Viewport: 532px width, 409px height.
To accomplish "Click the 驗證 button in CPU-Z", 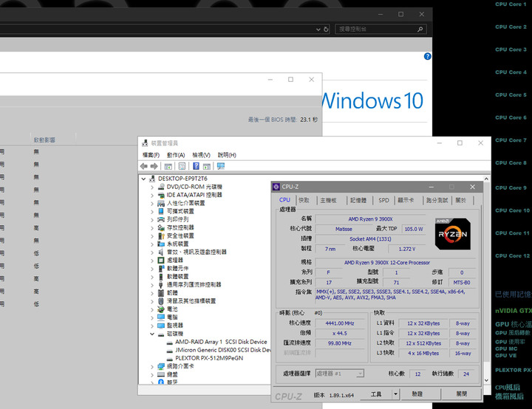I will [x=417, y=394].
